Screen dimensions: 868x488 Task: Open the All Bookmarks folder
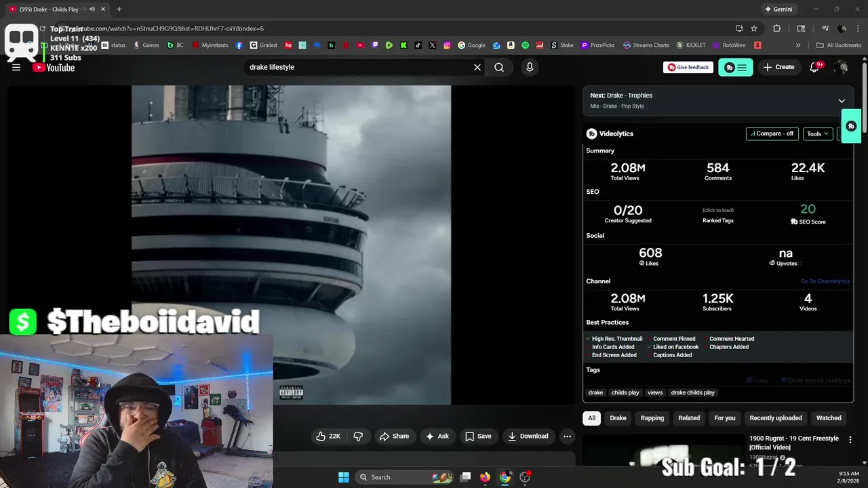839,45
